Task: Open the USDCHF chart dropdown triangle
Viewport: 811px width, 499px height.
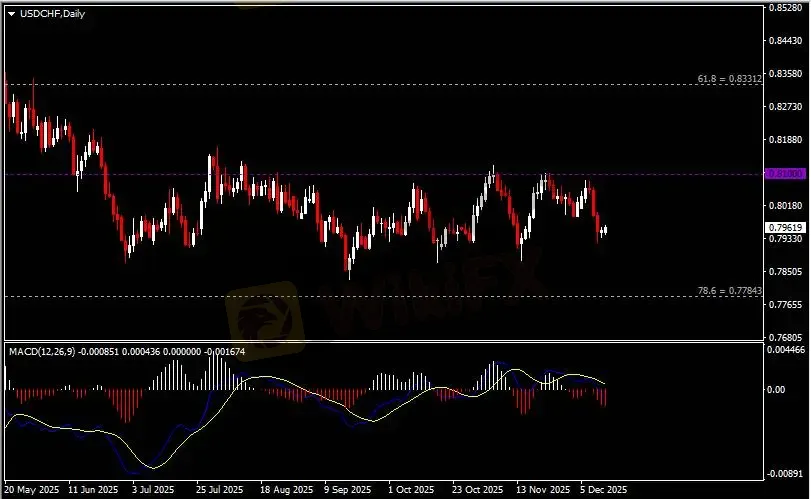Action: tap(11, 14)
